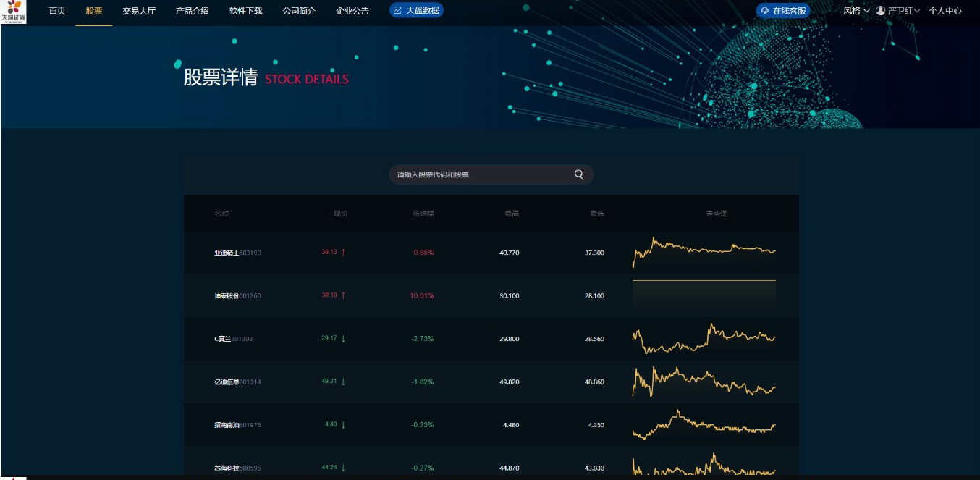Click the green down arrow for C宾兰
Screen dimensions: 980x480
pyautogui.click(x=343, y=339)
